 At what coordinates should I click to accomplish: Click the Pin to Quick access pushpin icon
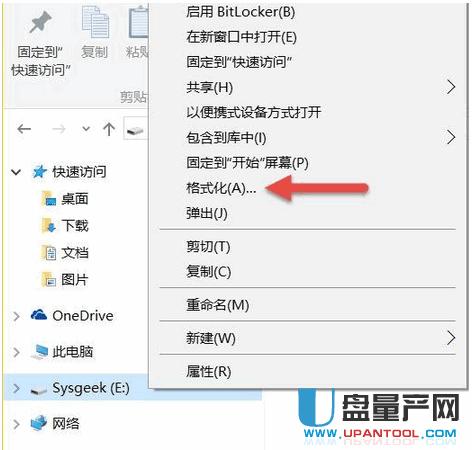click(x=40, y=21)
